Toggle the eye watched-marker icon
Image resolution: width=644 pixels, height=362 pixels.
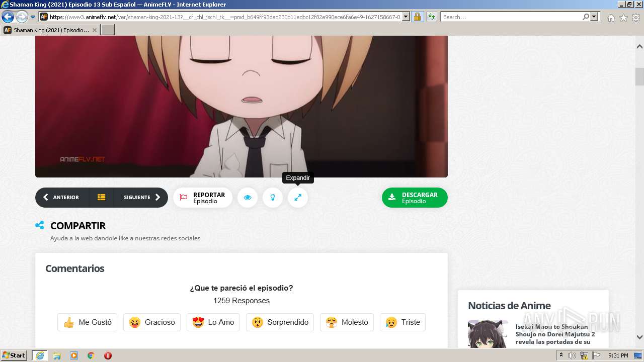point(248,198)
